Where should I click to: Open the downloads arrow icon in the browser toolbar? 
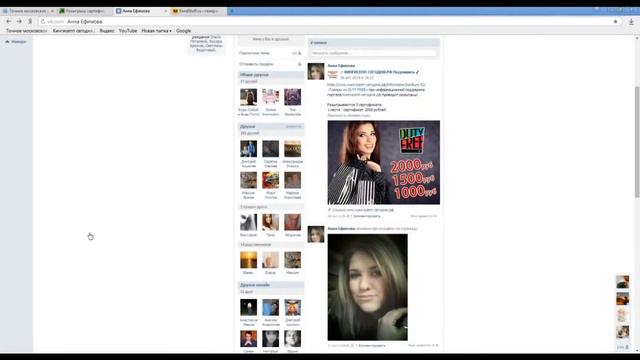pyautogui.click(x=631, y=22)
